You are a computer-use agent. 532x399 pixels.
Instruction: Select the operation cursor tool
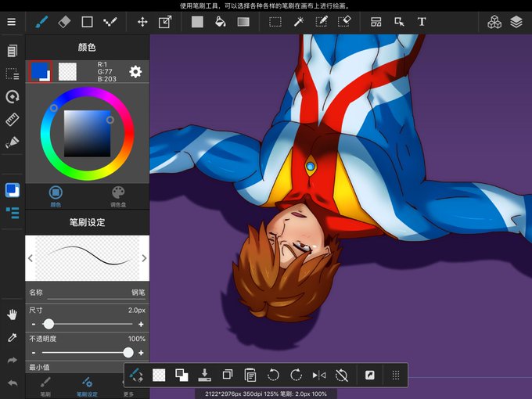click(399, 22)
